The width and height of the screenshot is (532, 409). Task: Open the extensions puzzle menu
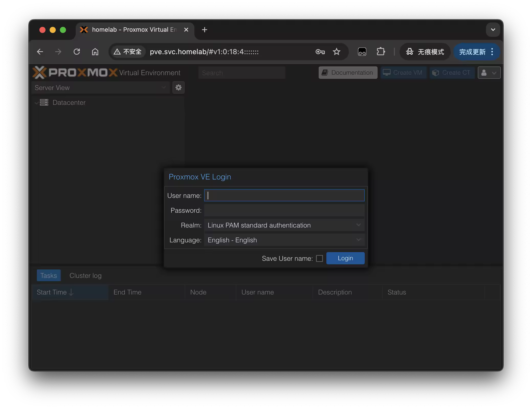(381, 52)
